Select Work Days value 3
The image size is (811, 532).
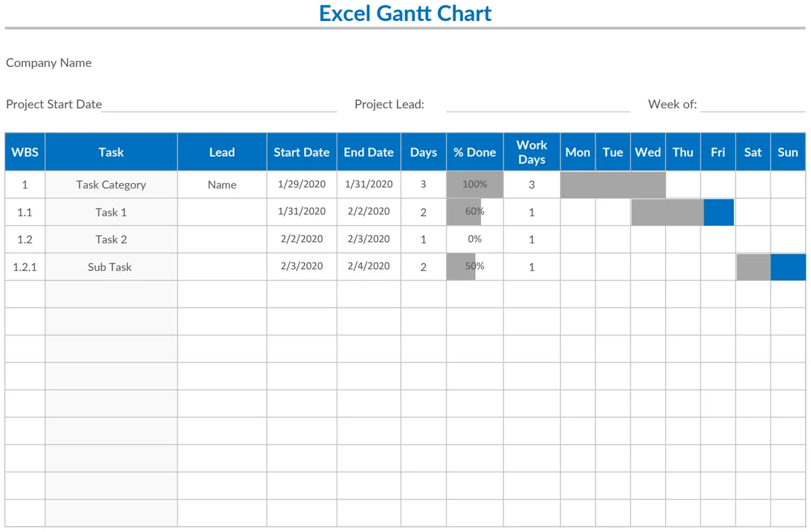(x=532, y=185)
